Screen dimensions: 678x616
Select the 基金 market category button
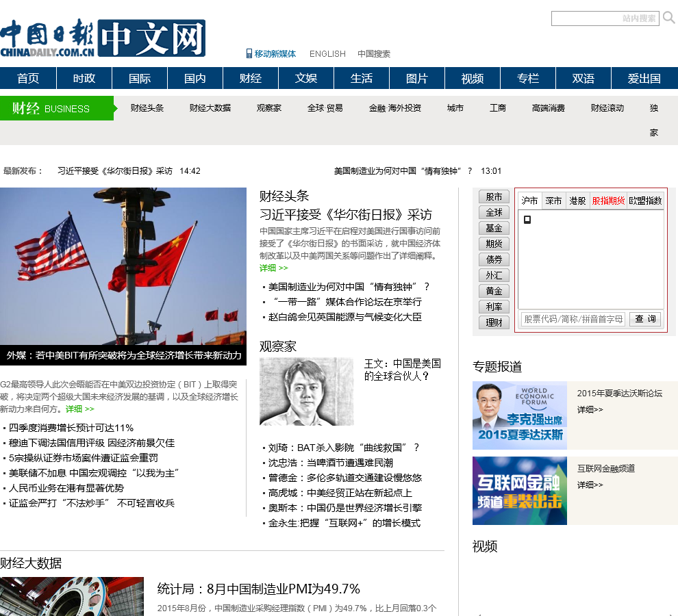494,228
